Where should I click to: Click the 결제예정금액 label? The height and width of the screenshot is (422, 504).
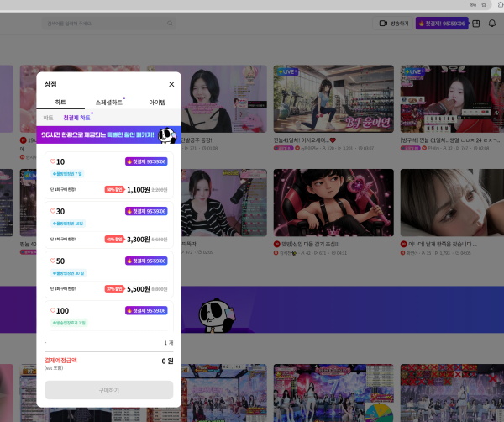[60, 361]
